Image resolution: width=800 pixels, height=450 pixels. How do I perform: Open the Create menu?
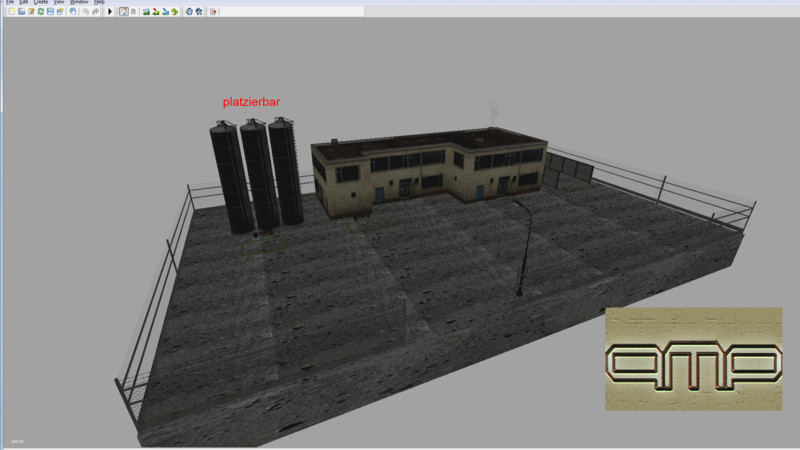point(41,3)
